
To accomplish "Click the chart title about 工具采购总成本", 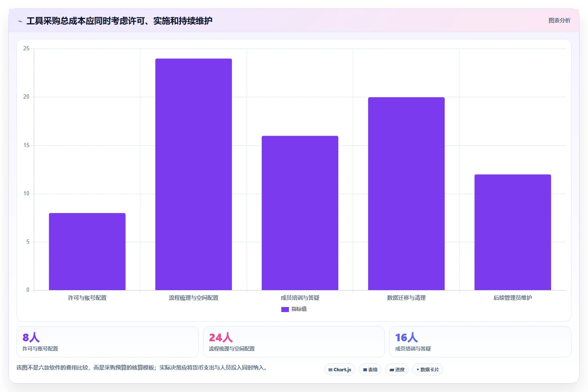I will pos(119,21).
